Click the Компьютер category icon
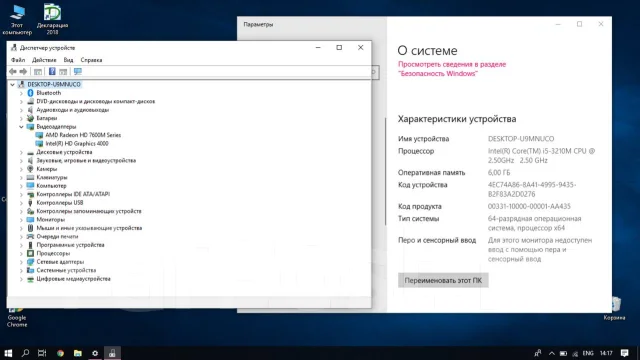The height and width of the screenshot is (360, 640). click(x=30, y=186)
